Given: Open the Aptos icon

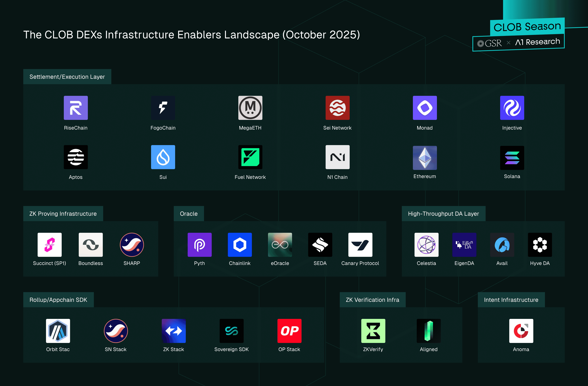Looking at the screenshot, I should click(76, 157).
